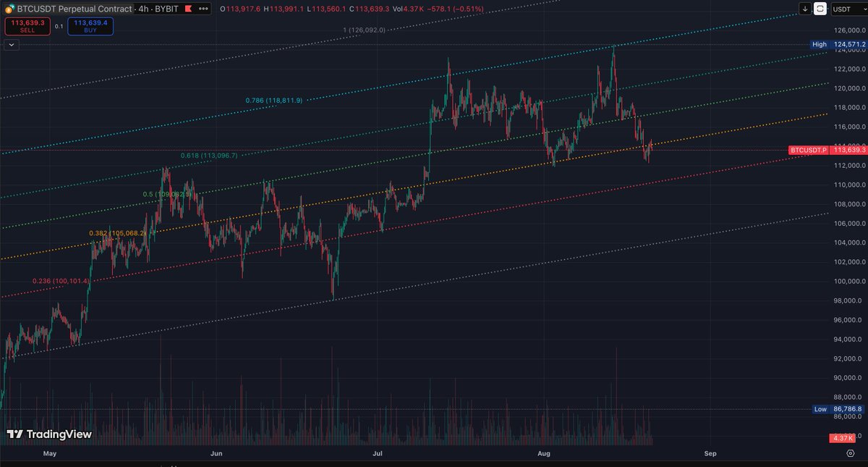Click the Jun label on time axis

point(216,453)
